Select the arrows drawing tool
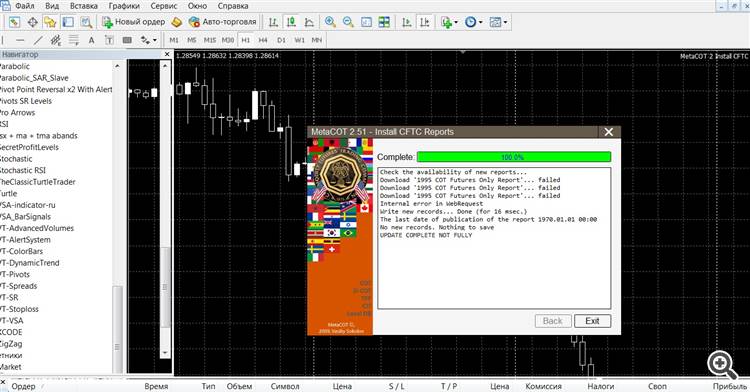This screenshot has height=392, width=750. point(145,40)
